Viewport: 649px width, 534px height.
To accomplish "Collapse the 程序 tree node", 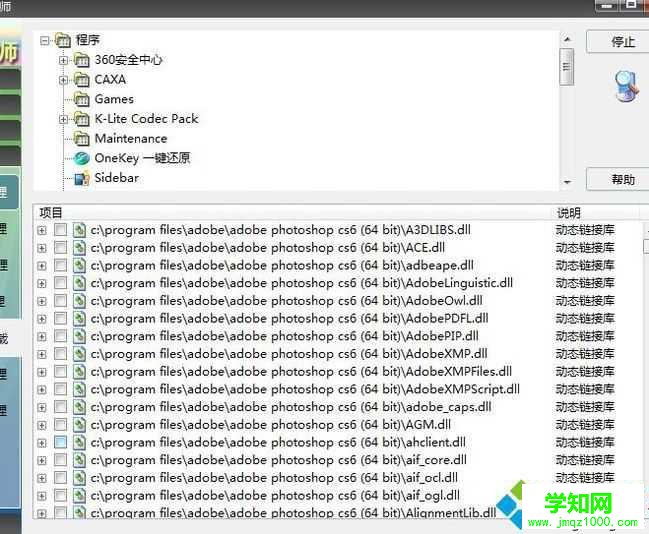I will 45,41.
